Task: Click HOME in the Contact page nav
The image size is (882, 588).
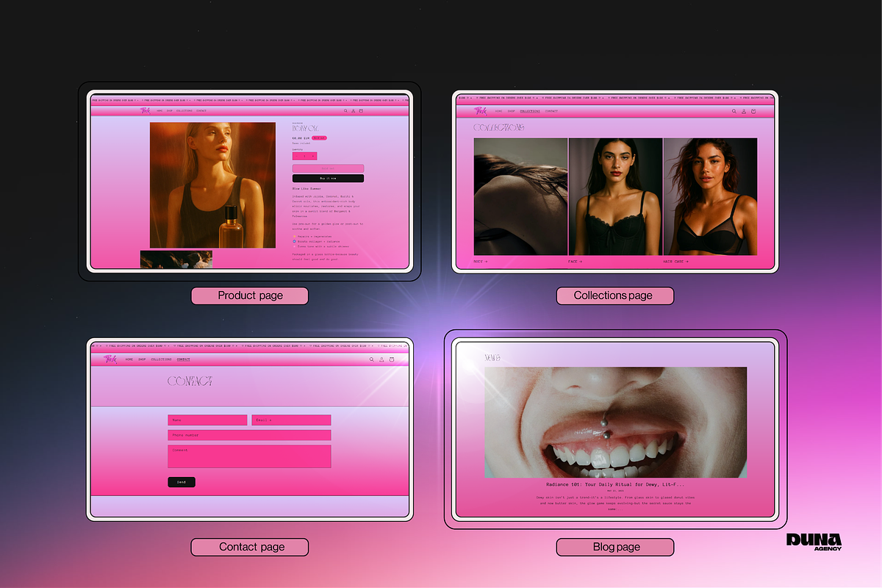Action: pyautogui.click(x=129, y=359)
